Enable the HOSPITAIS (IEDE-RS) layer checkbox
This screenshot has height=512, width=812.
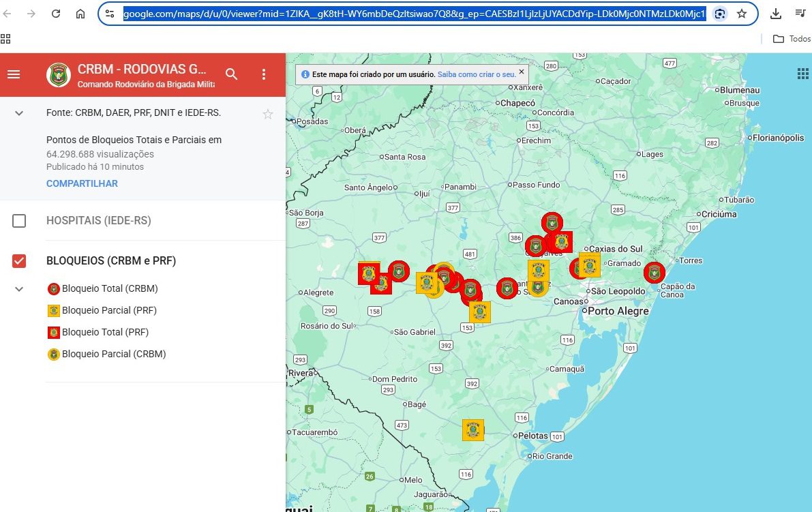click(19, 221)
